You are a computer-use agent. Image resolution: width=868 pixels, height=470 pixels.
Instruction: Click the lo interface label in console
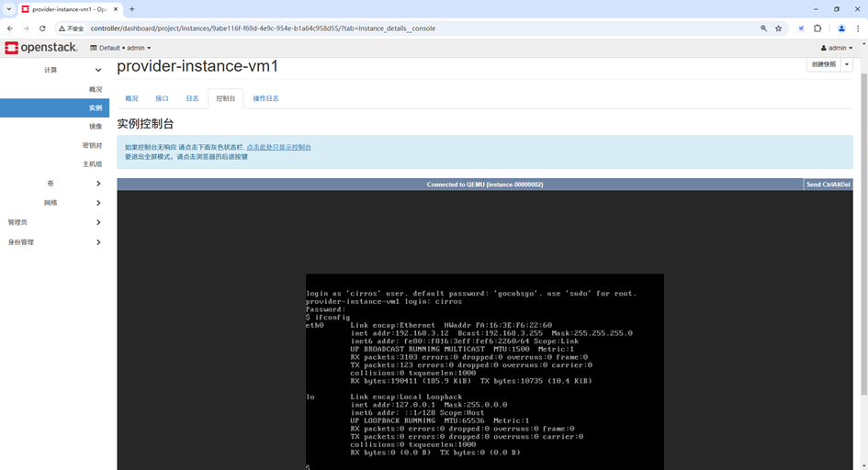310,397
